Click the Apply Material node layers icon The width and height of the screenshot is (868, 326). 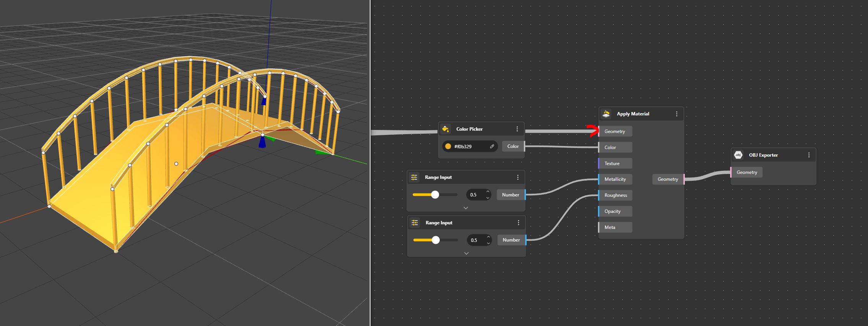tap(606, 114)
